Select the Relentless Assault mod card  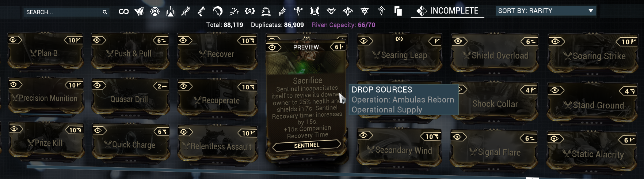pos(217,144)
